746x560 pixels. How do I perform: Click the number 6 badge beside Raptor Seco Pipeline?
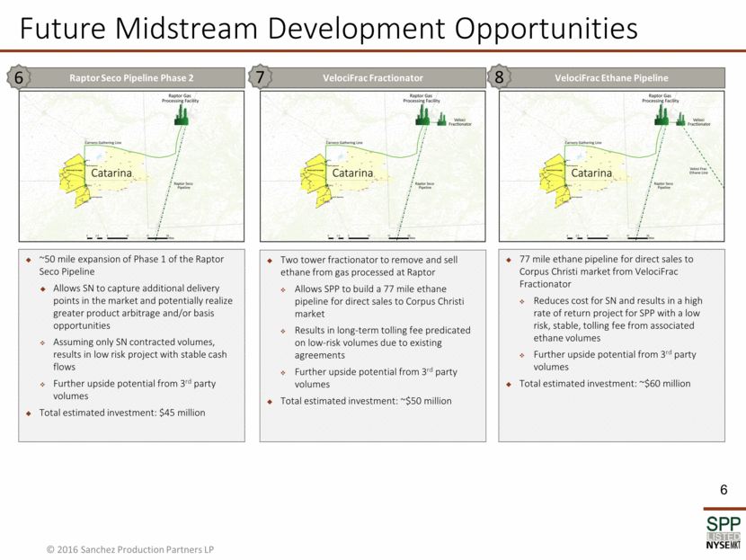(x=19, y=78)
